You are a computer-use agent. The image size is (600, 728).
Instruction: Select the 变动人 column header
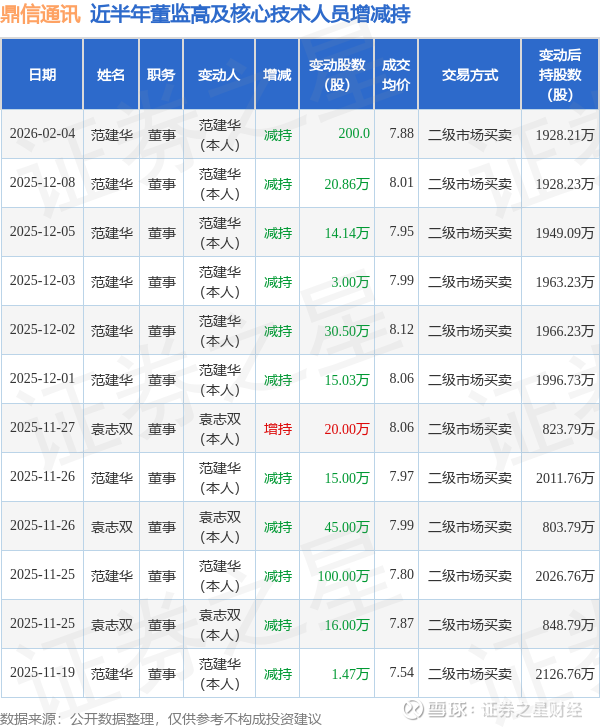(219, 75)
